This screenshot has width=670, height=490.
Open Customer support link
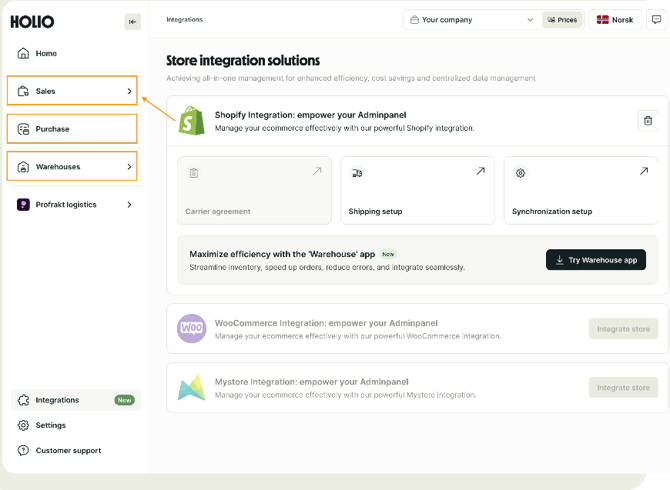68,451
